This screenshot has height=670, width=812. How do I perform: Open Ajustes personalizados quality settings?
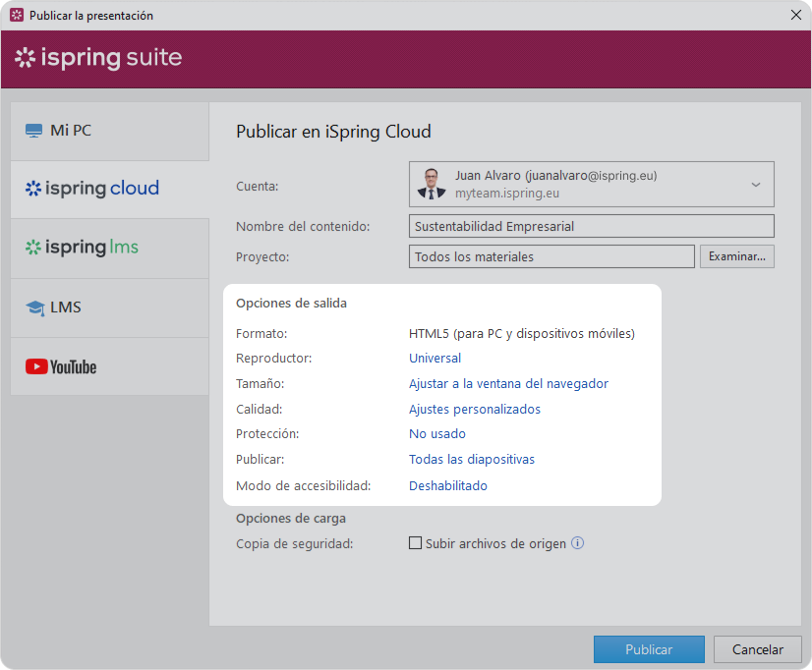(x=475, y=410)
